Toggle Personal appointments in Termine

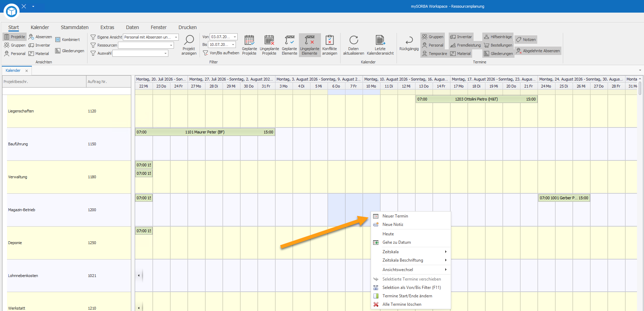pos(433,45)
